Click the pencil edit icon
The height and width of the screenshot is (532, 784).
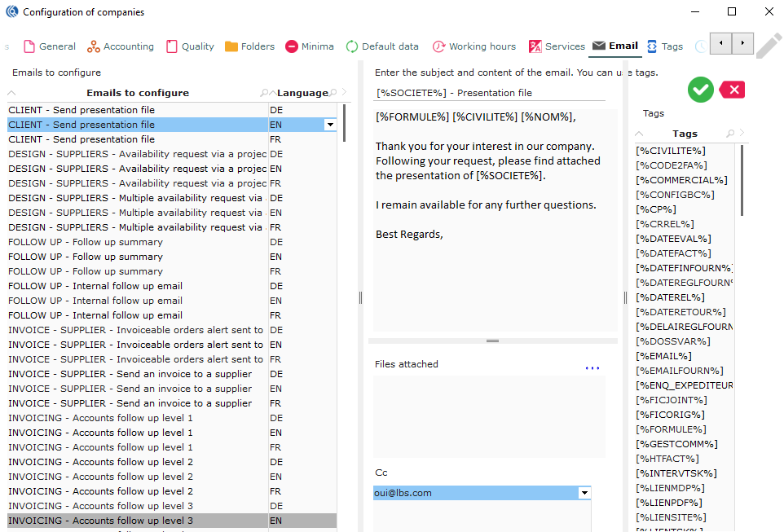[x=768, y=46]
